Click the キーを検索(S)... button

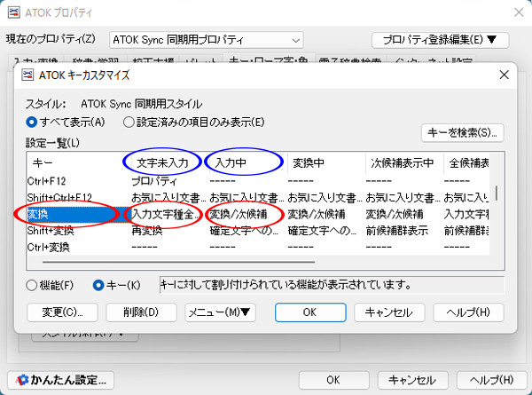[x=463, y=133]
